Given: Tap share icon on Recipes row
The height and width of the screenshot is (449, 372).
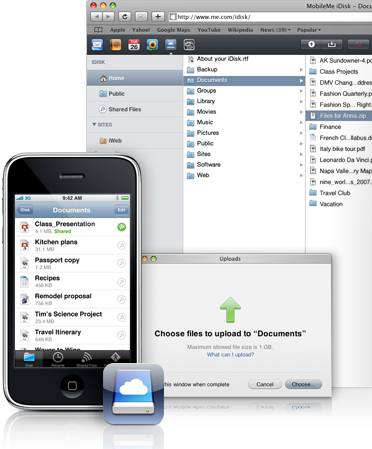Looking at the screenshot, I should point(122,282).
